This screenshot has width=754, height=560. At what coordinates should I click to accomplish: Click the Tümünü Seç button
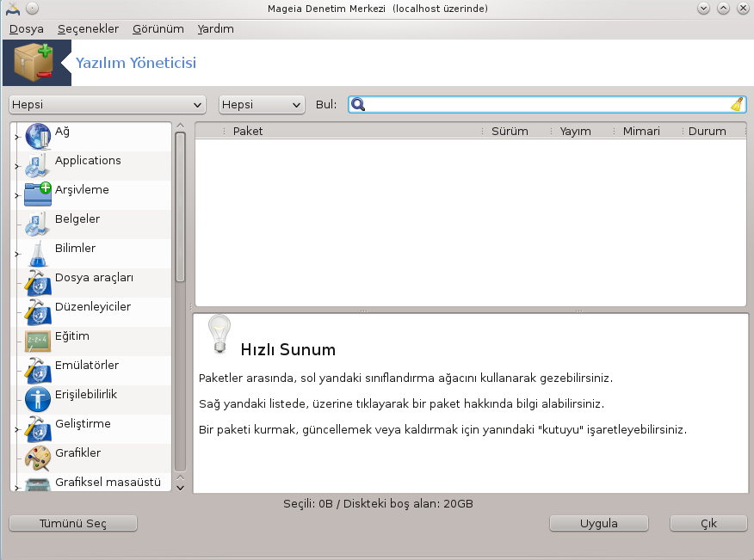click(x=73, y=523)
